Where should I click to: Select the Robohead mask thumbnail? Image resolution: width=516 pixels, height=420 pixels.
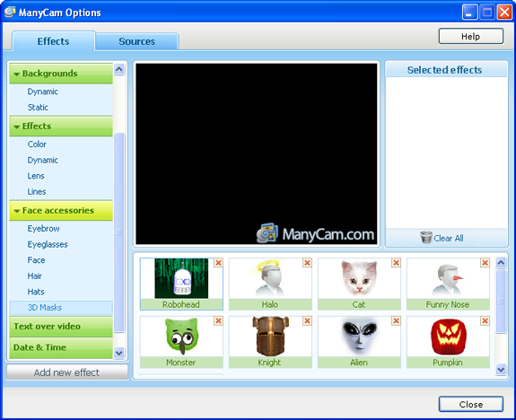(181, 284)
